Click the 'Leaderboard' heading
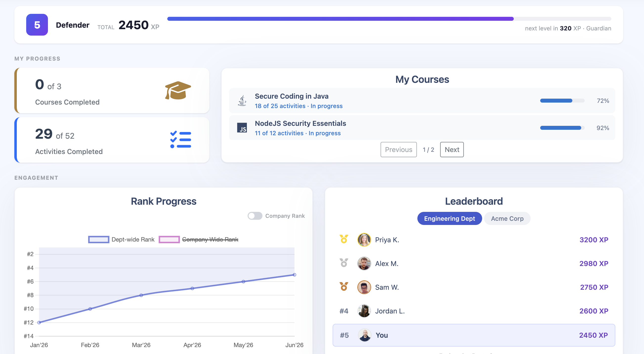The image size is (644, 354). [474, 201]
